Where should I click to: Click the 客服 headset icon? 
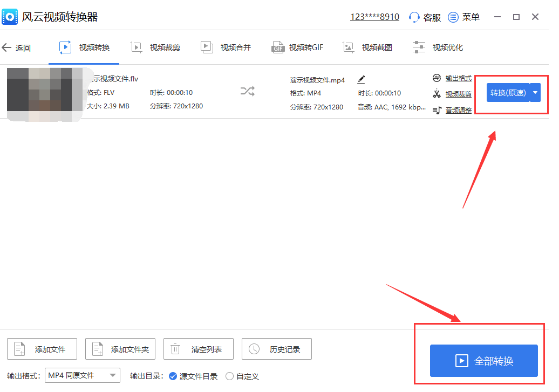point(414,17)
